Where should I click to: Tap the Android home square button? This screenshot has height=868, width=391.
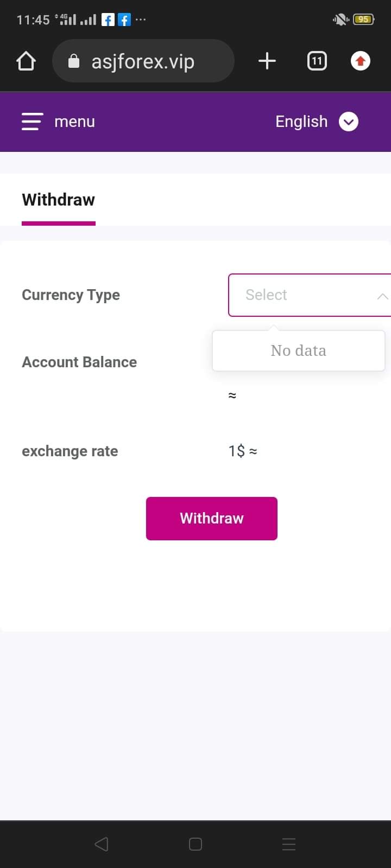[x=195, y=844]
